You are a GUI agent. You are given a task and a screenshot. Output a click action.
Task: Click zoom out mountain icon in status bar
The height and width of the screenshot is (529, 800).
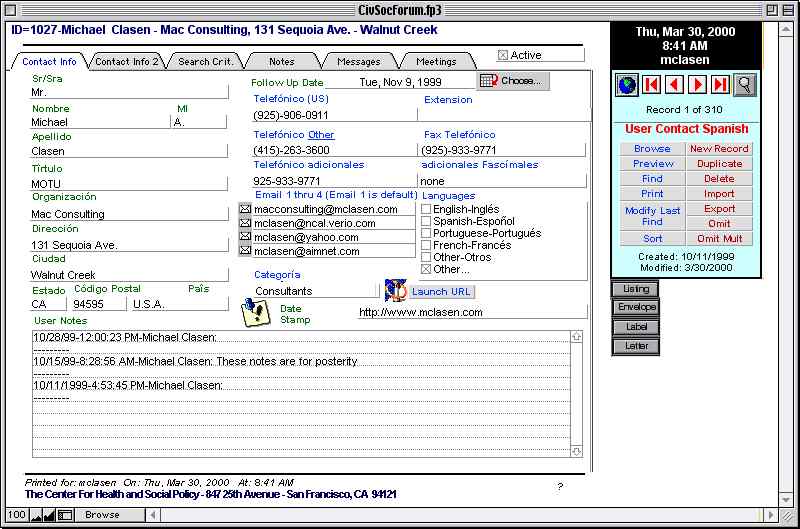point(36,515)
